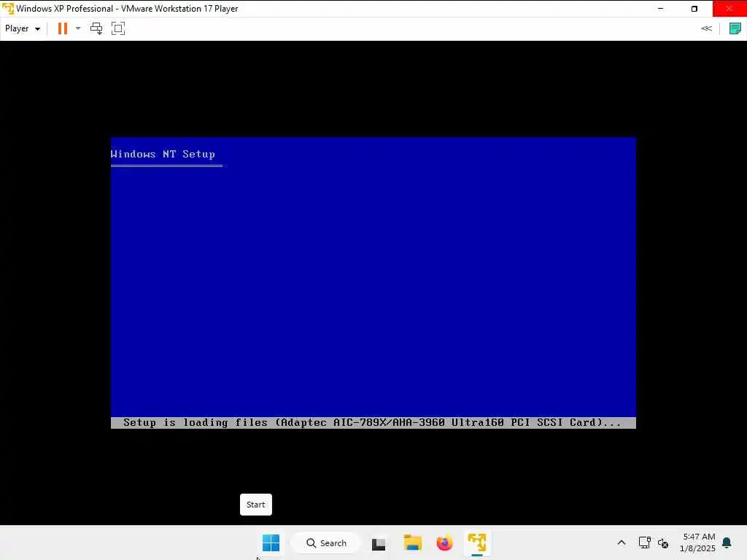Click the 'Setup is loading files' status line
Image resolution: width=747 pixels, height=560 pixels.
[x=373, y=423]
